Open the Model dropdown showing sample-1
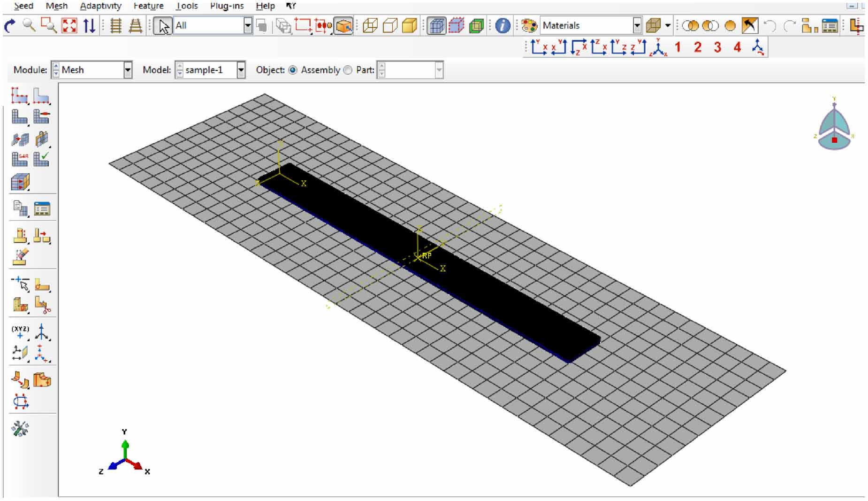The image size is (868, 501). click(x=241, y=70)
